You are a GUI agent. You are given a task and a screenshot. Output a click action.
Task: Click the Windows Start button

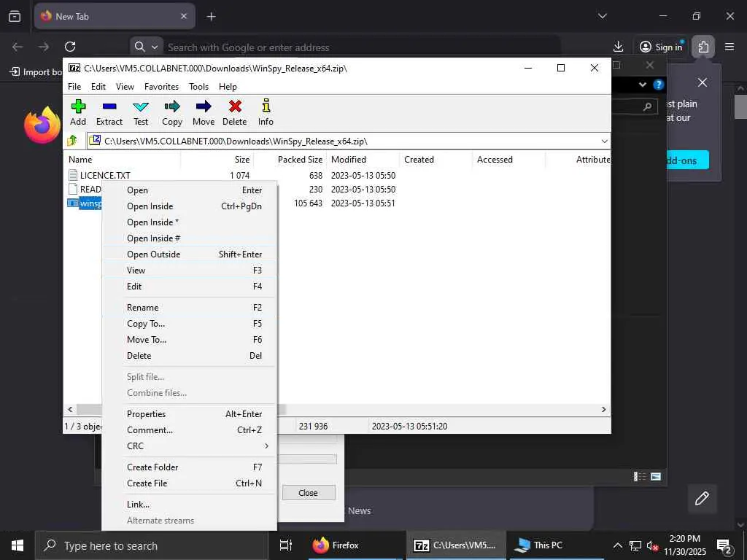[18, 545]
